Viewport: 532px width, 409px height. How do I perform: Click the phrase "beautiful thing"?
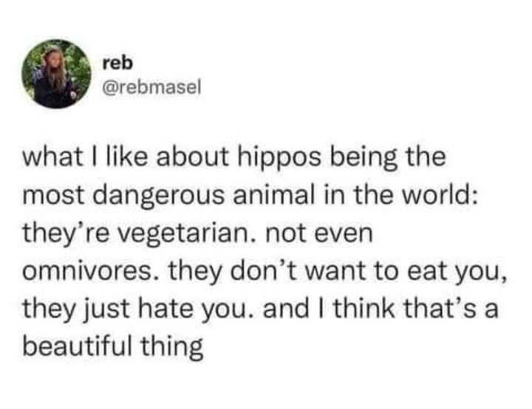tap(113, 348)
